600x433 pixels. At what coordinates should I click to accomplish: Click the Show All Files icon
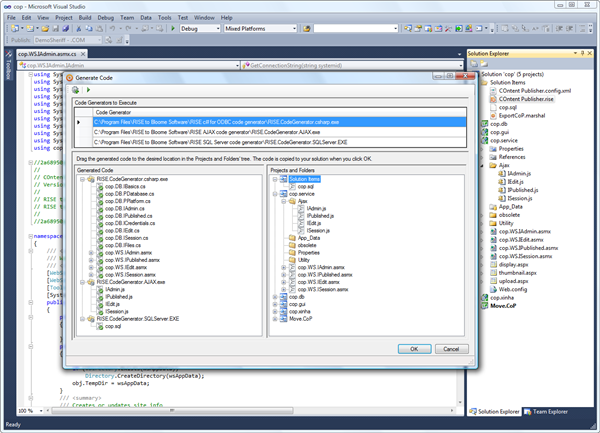484,63
